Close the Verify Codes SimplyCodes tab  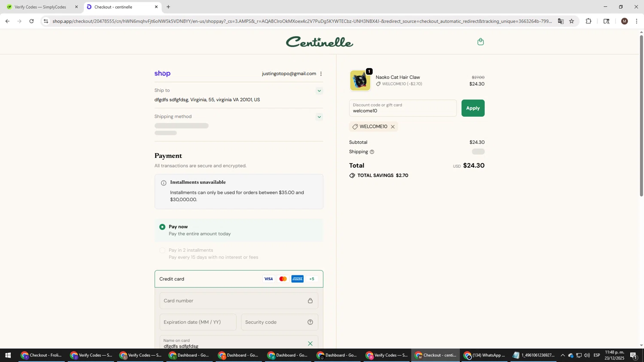(x=76, y=7)
